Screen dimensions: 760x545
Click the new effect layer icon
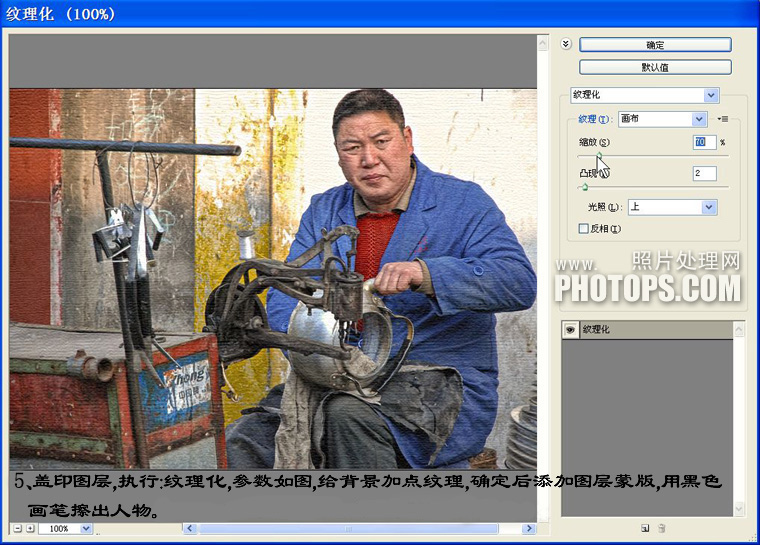point(645,529)
